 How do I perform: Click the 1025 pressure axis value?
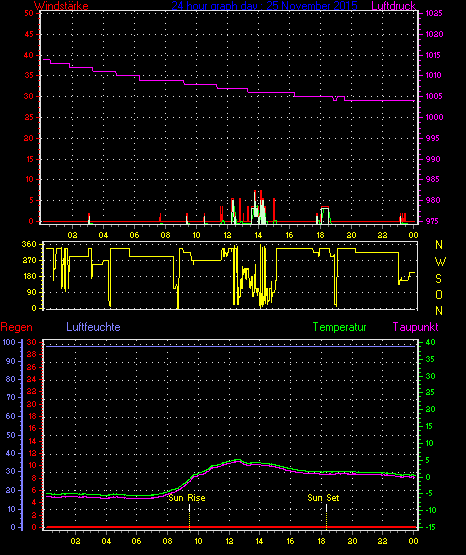point(434,13)
